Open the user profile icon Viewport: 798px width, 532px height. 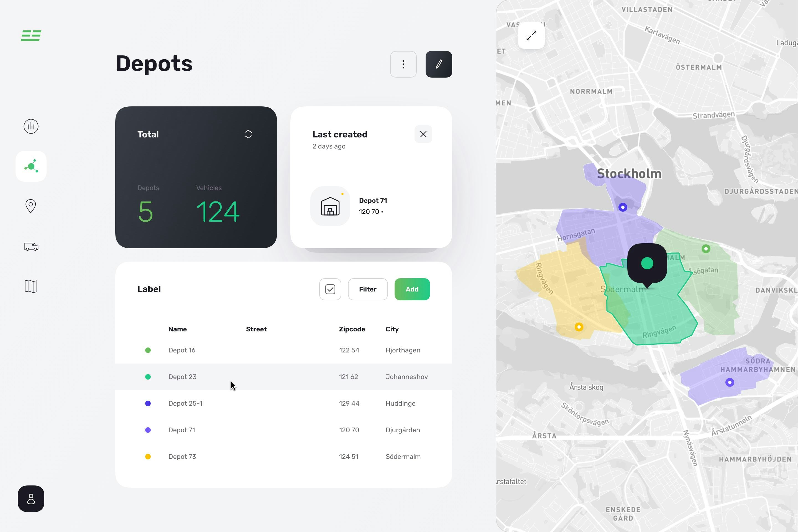pyautogui.click(x=31, y=499)
